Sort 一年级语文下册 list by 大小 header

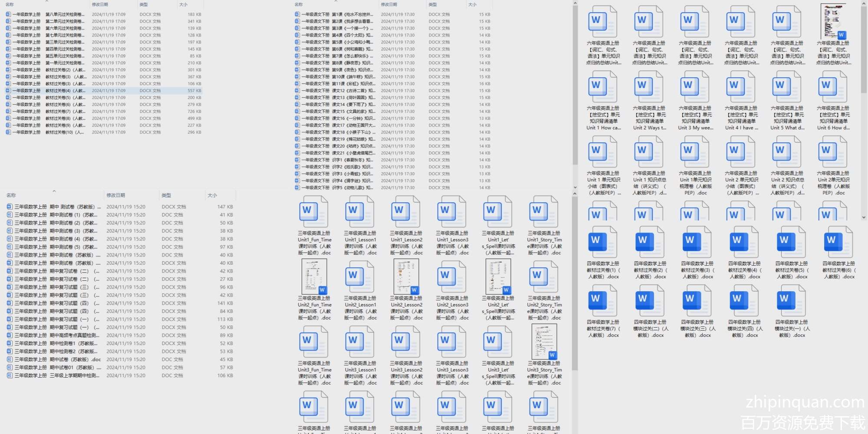pos(473,5)
